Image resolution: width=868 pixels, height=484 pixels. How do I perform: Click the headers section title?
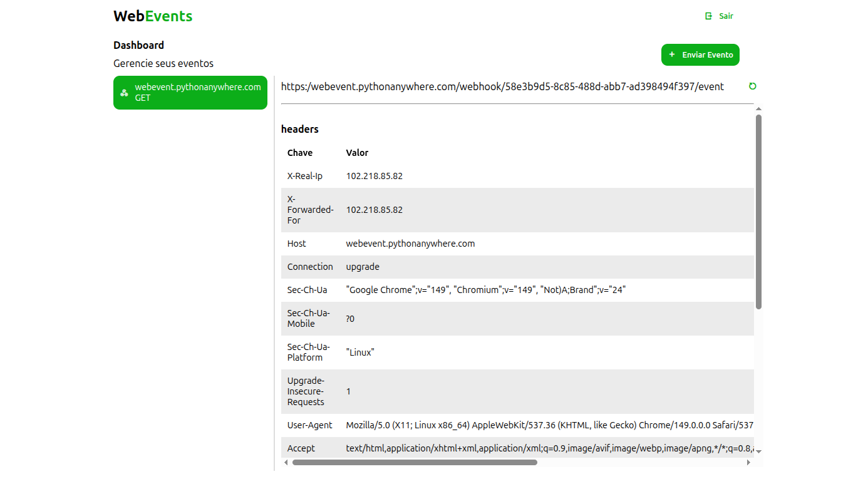pyautogui.click(x=300, y=129)
